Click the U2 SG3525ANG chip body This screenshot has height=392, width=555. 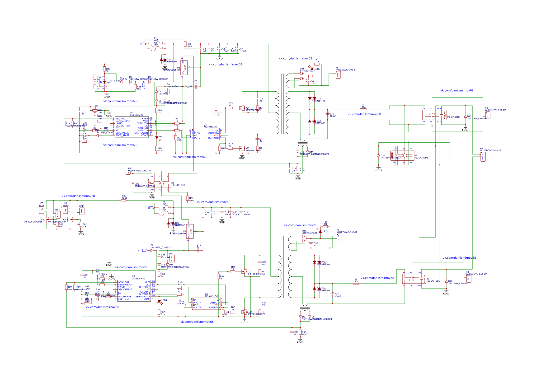pyautogui.click(x=134, y=290)
